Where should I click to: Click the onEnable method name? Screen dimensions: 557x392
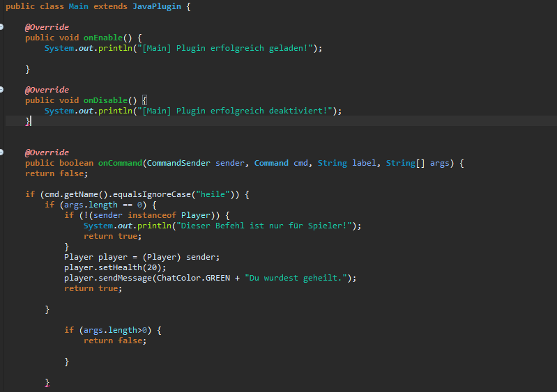[x=103, y=38]
